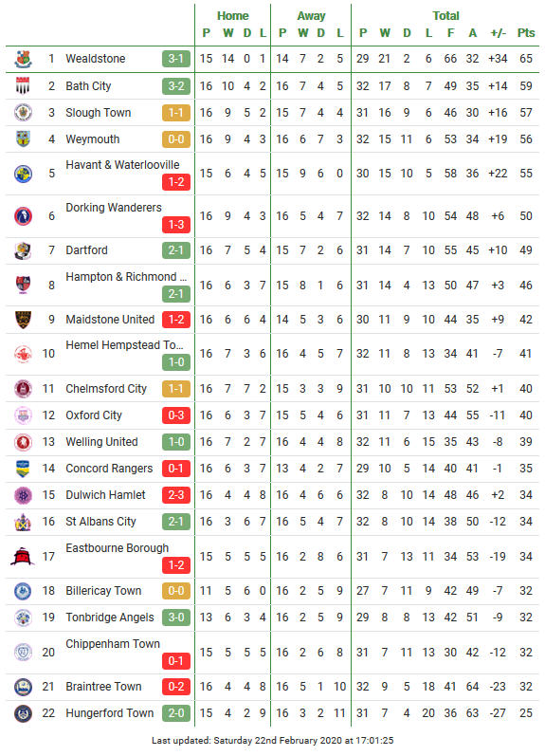Click the St Albans City team name
The image size is (545, 756).
pos(100,522)
